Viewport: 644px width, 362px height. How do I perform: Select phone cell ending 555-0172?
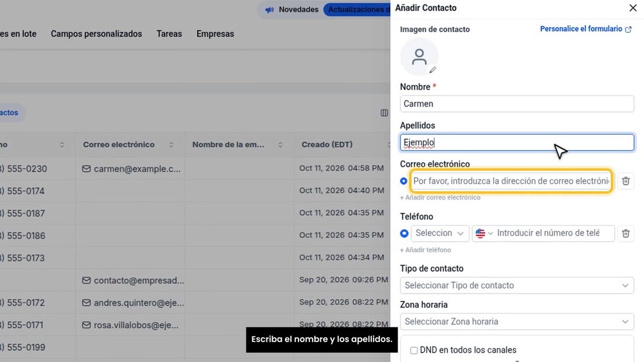point(22,303)
